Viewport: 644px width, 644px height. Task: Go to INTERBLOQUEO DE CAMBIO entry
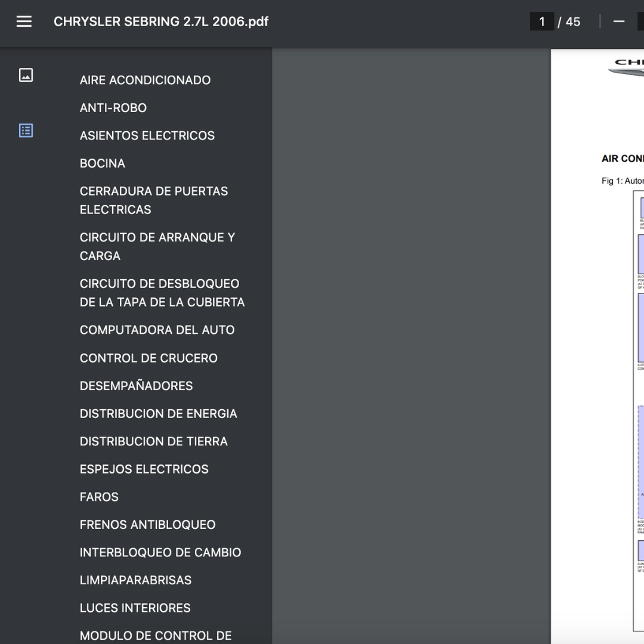(x=160, y=552)
